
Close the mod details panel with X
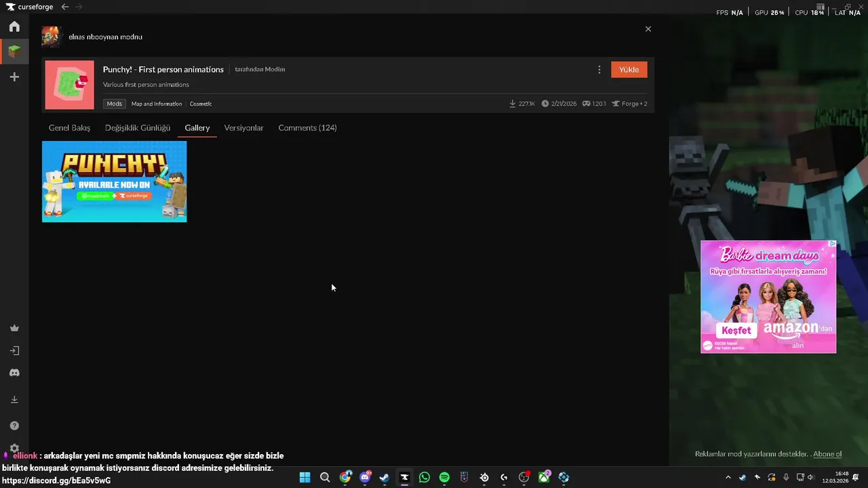(x=648, y=29)
